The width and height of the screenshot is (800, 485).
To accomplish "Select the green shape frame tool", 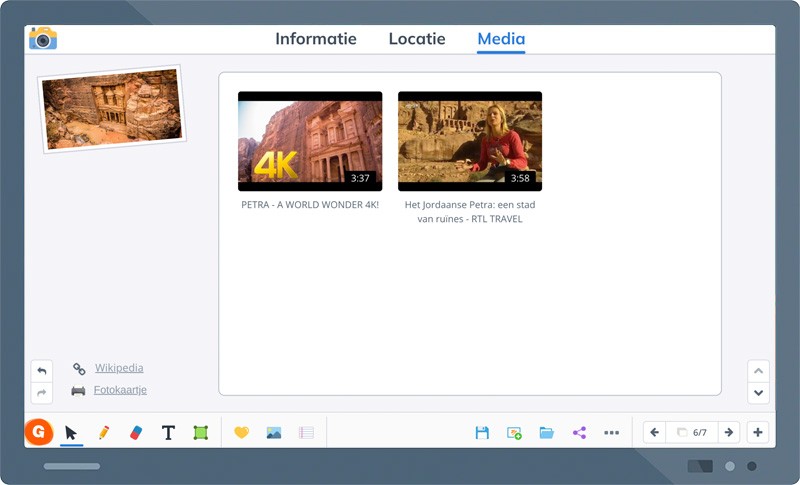I will [x=201, y=432].
